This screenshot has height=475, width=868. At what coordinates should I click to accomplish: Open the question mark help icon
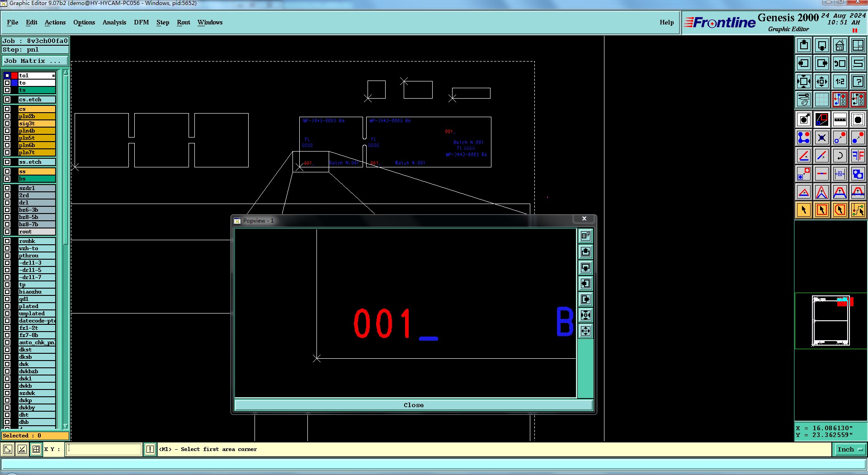(858, 81)
